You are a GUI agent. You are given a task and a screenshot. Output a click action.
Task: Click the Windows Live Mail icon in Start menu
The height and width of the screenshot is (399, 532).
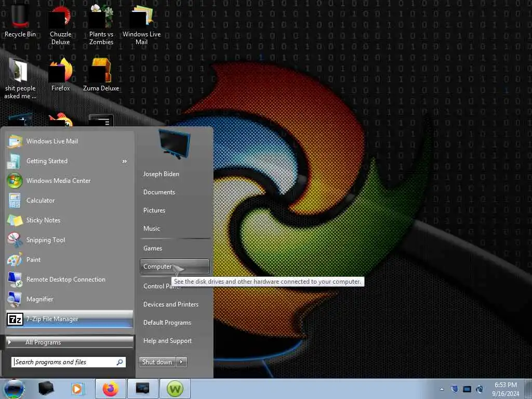(x=15, y=141)
